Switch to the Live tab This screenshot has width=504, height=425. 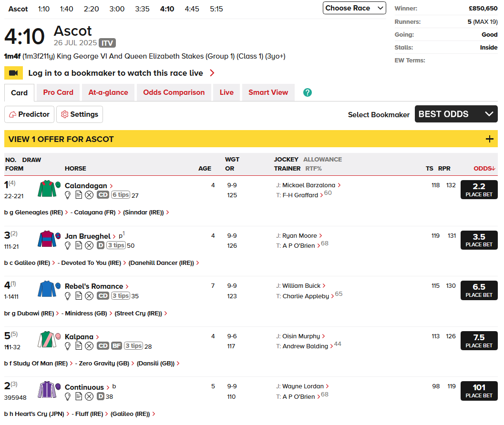tap(226, 92)
